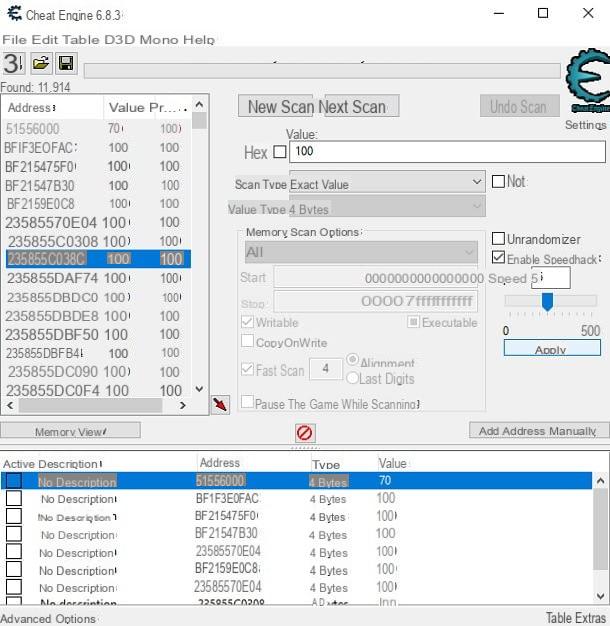Click the Value column header in address table
Screen dimensions: 610x626
coord(393,463)
